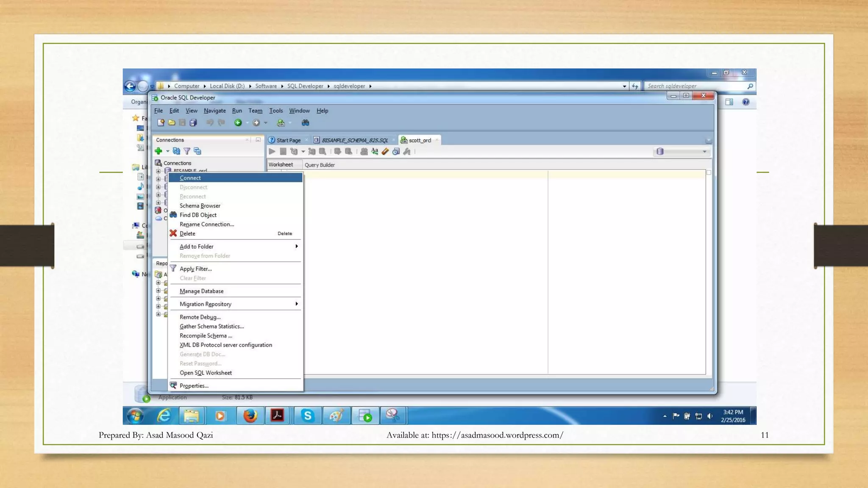The width and height of the screenshot is (868, 488).
Task: Open the Tools menu
Action: coord(276,111)
